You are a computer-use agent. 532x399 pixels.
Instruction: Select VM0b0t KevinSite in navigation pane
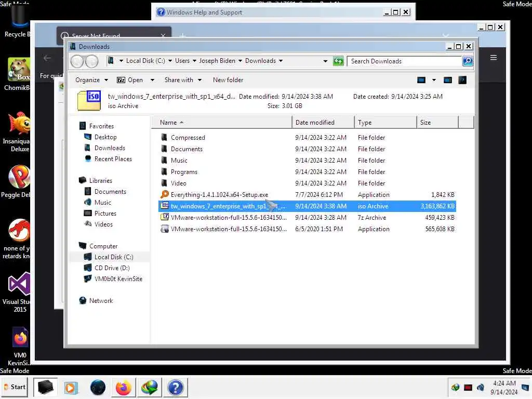118,278
